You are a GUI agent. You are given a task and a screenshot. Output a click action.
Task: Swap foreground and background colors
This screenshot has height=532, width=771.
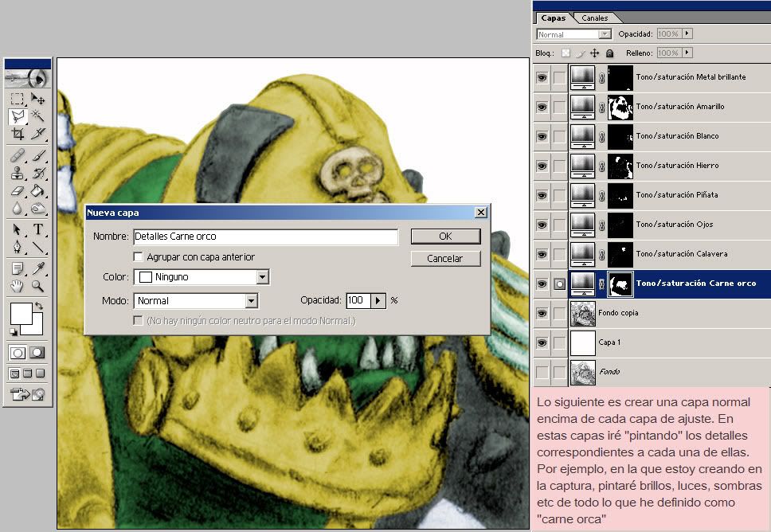pos(39,305)
